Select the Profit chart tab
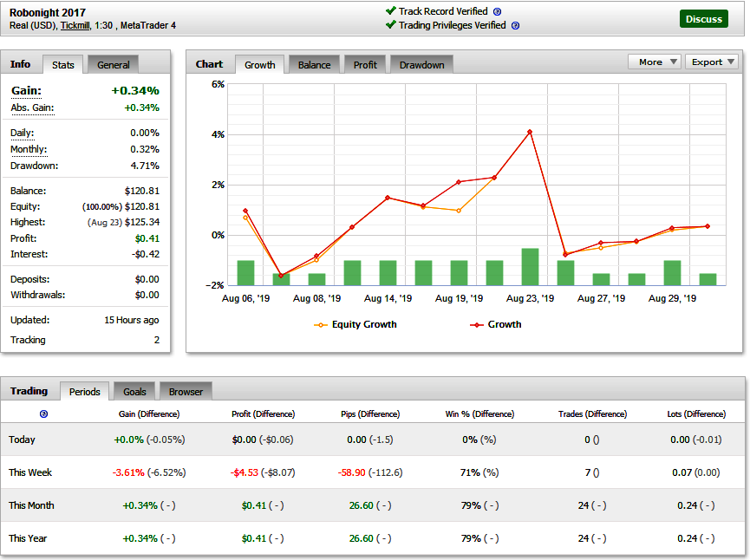Image resolution: width=750 pixels, height=560 pixels. click(x=365, y=65)
